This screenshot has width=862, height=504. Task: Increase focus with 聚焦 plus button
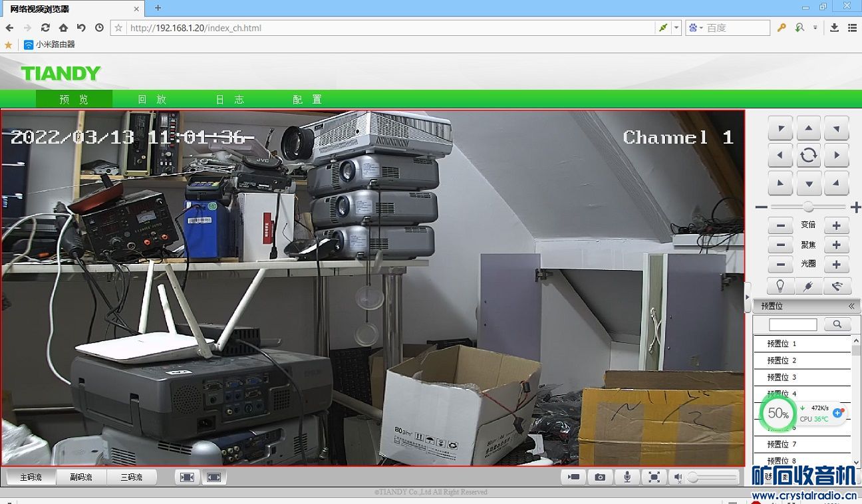[837, 245]
